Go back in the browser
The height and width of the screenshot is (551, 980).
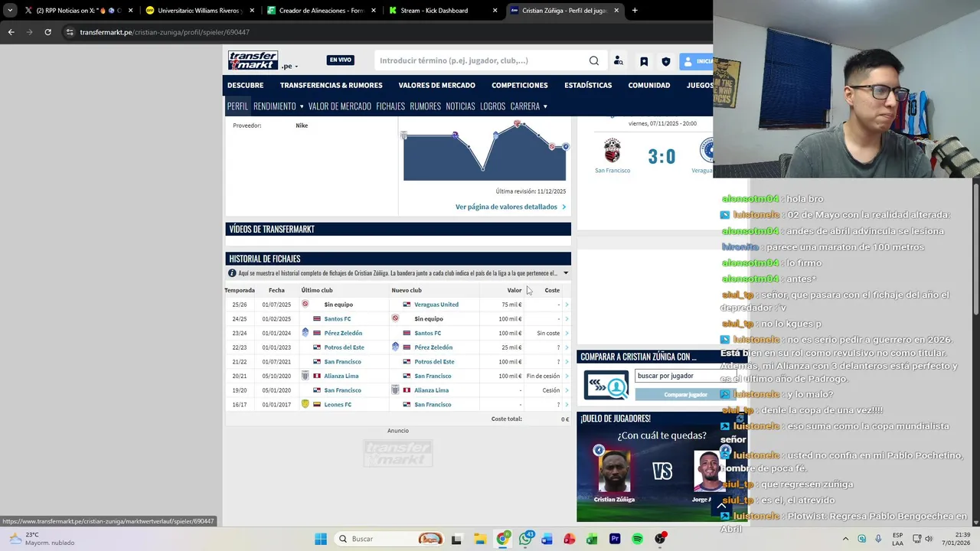[x=11, y=32]
